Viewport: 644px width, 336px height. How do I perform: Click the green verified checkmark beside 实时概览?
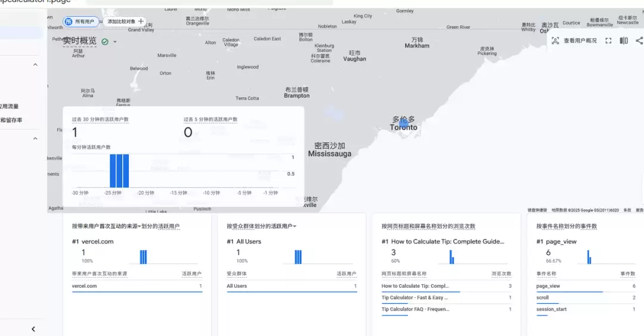105,42
